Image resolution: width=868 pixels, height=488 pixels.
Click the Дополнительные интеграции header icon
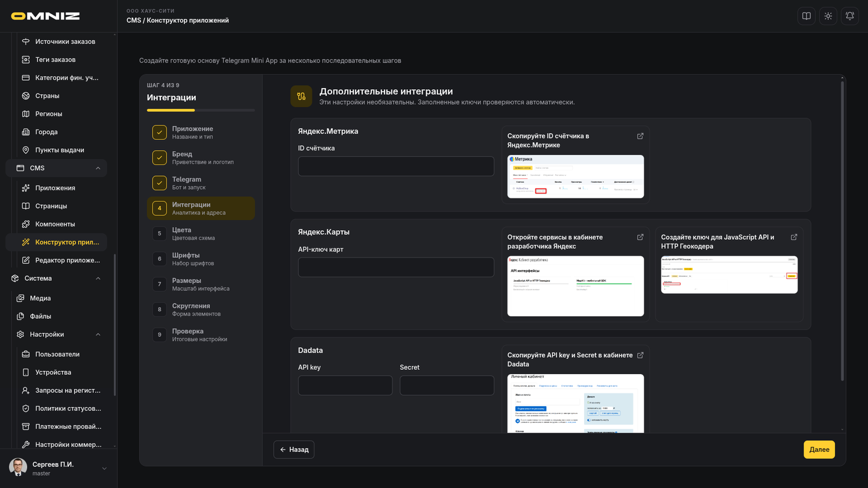point(301,96)
